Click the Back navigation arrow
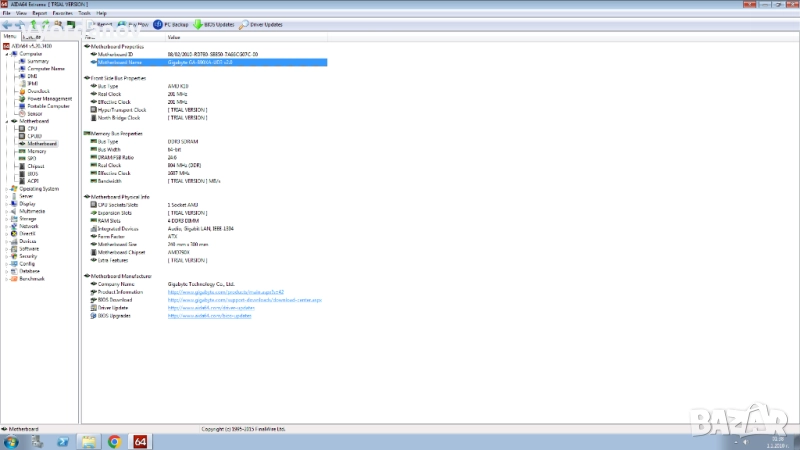 pos(8,24)
